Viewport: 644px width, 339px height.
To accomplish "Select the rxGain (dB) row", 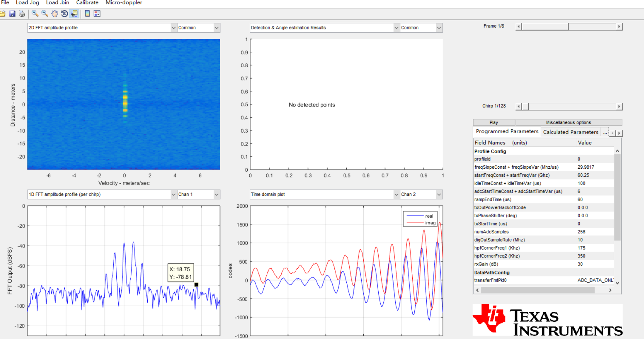I will pyautogui.click(x=544, y=264).
